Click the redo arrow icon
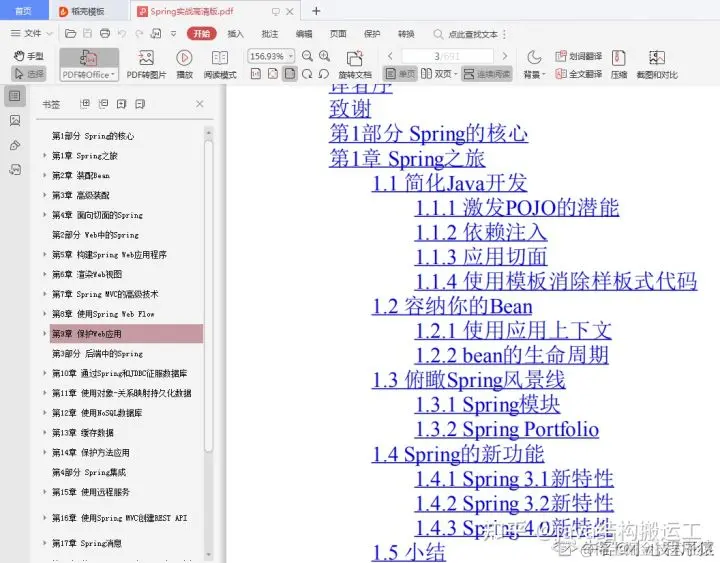 (x=139, y=34)
